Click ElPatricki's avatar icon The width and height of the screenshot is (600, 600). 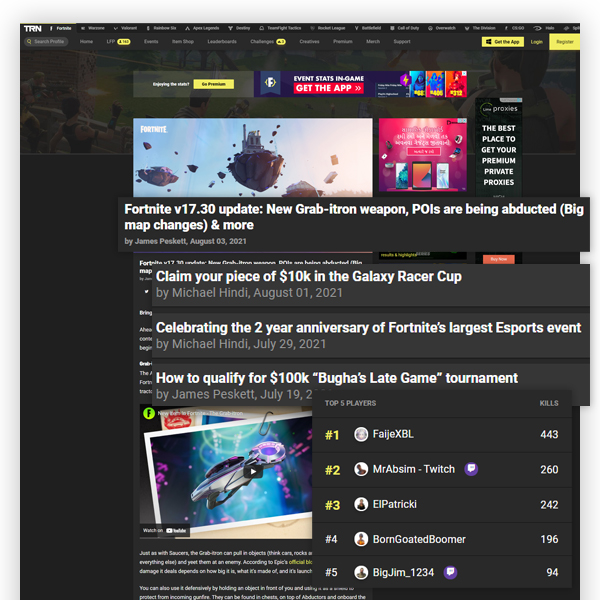(361, 504)
